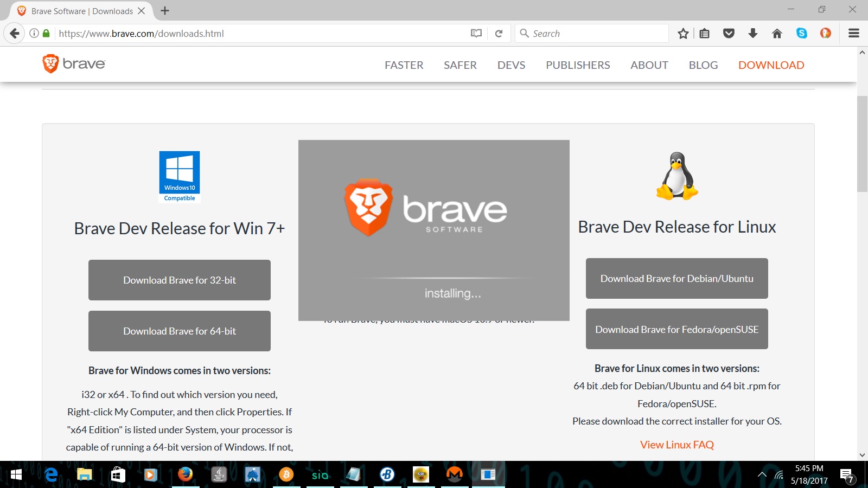Open Bitcoin wallet taskbar icon
868x488 pixels.
pyautogui.click(x=286, y=474)
